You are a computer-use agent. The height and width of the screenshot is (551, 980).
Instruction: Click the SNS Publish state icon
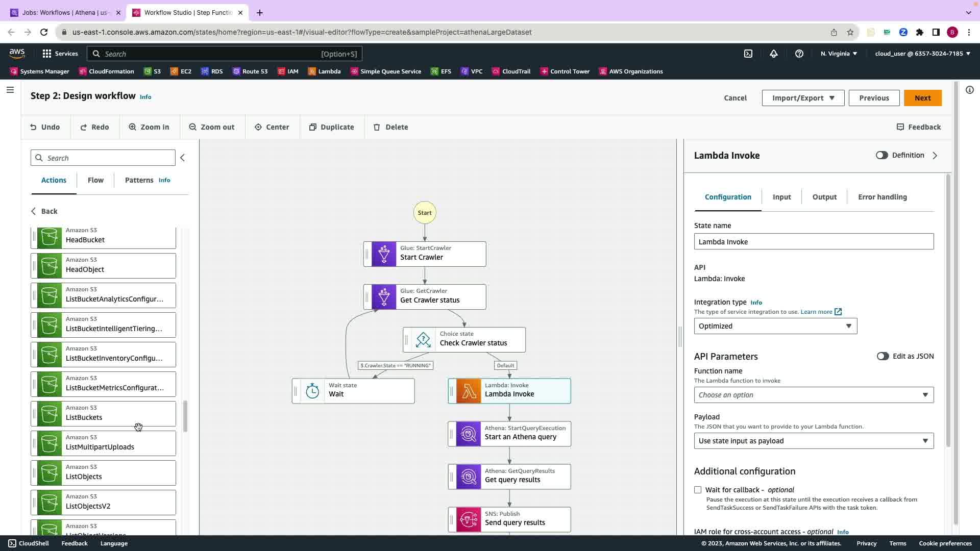(x=469, y=519)
